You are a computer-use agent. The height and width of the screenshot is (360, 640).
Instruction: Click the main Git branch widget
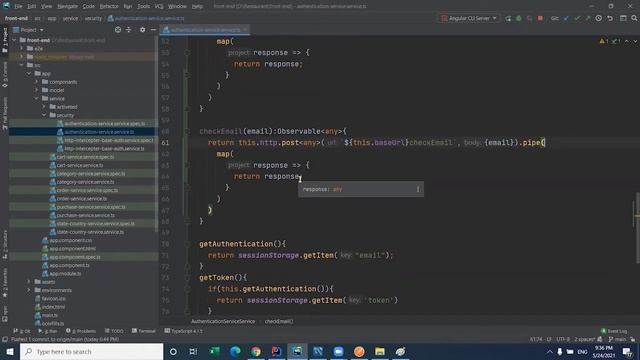[x=617, y=339]
